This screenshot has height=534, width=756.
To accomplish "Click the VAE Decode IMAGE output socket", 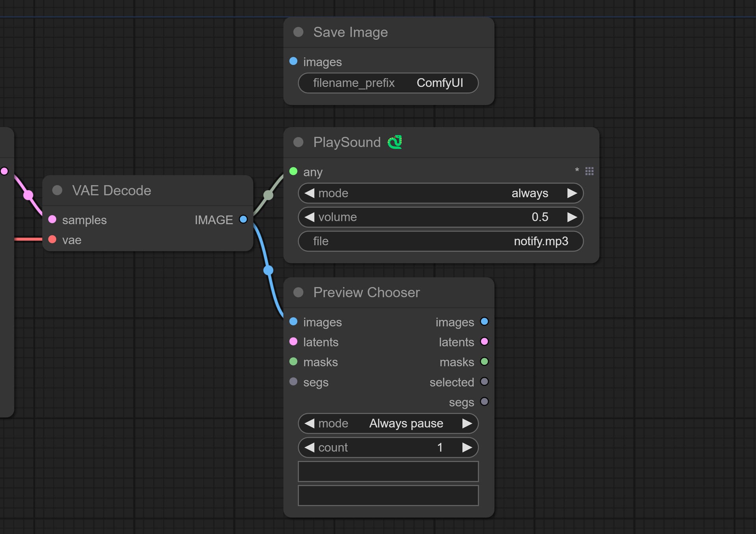I will click(243, 219).
